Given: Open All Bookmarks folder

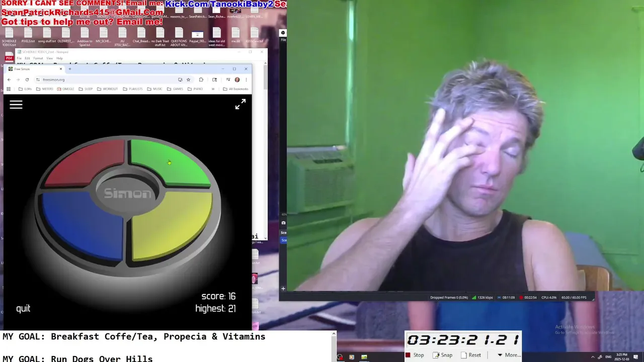Looking at the screenshot, I should coord(235,89).
